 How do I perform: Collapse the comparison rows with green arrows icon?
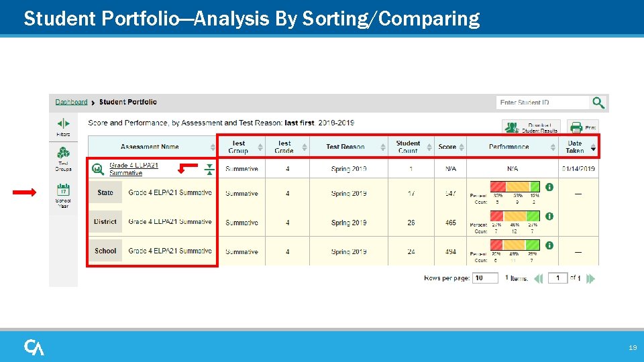coord(209,169)
